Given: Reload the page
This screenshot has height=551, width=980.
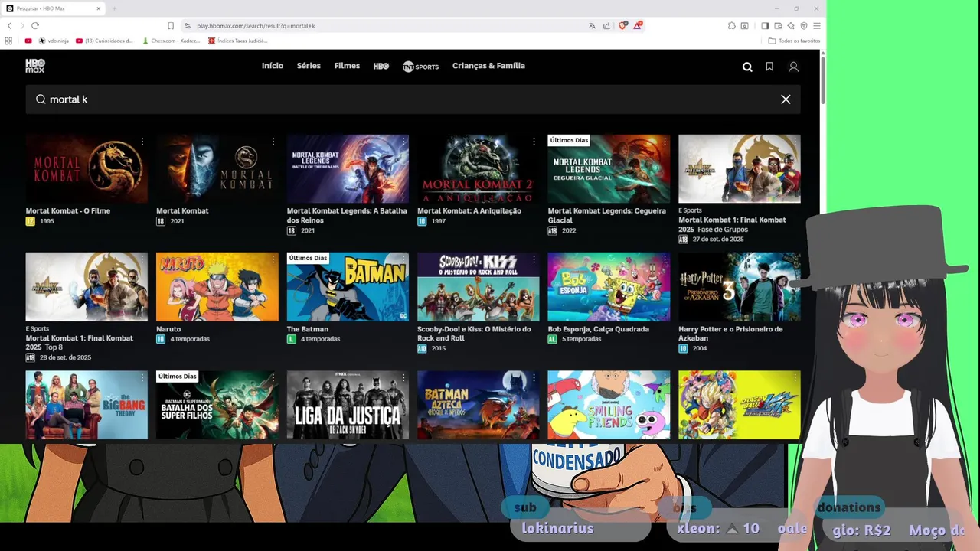Looking at the screenshot, I should point(35,25).
